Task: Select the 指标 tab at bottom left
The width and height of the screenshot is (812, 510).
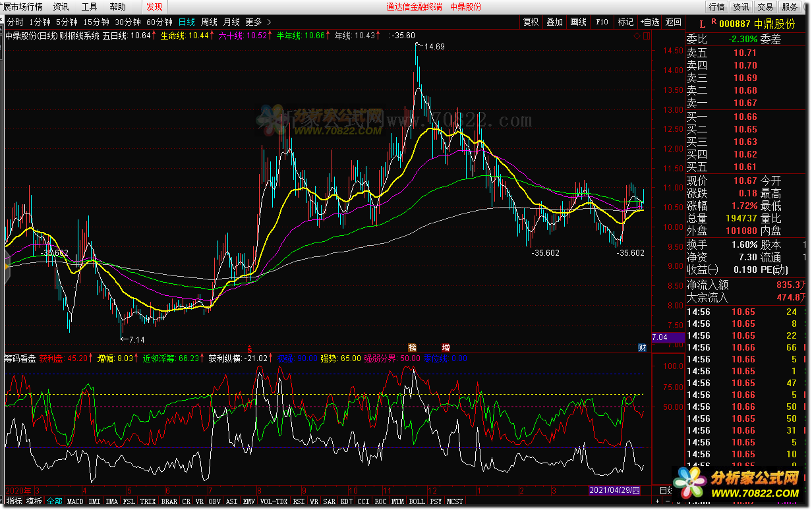Action: point(14,501)
